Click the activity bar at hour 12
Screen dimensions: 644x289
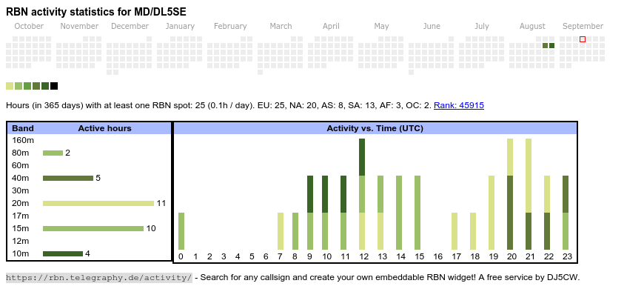[362, 194]
